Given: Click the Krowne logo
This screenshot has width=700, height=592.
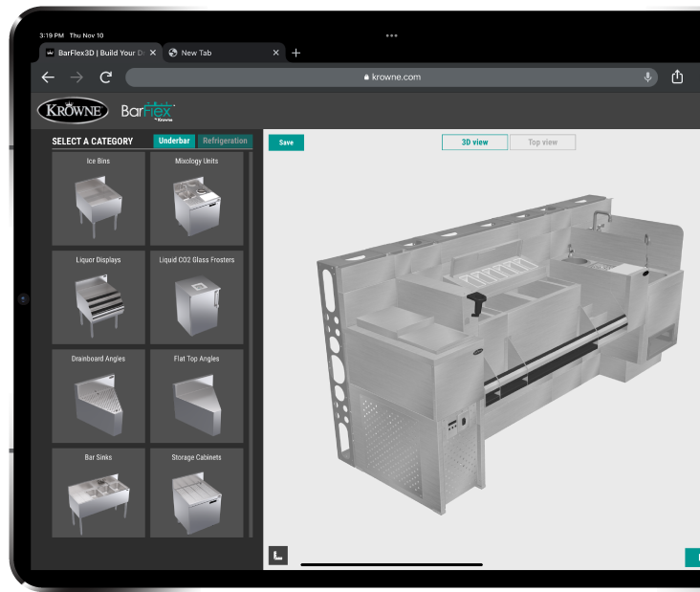Looking at the screenshot, I should point(73,111).
